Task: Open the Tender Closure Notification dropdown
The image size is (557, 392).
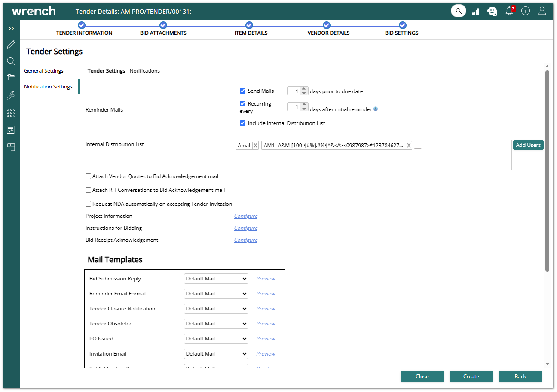Action: (216, 309)
